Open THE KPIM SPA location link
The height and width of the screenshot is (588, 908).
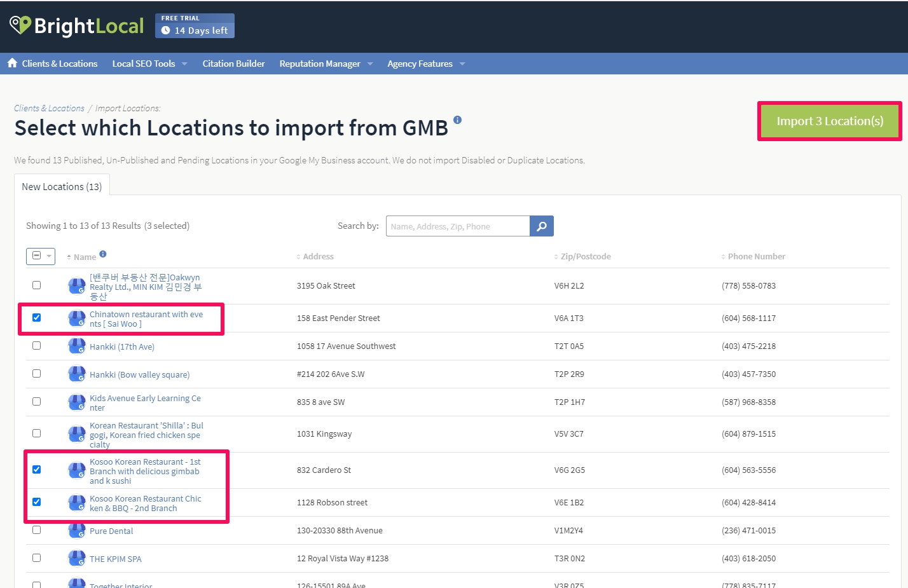116,559
